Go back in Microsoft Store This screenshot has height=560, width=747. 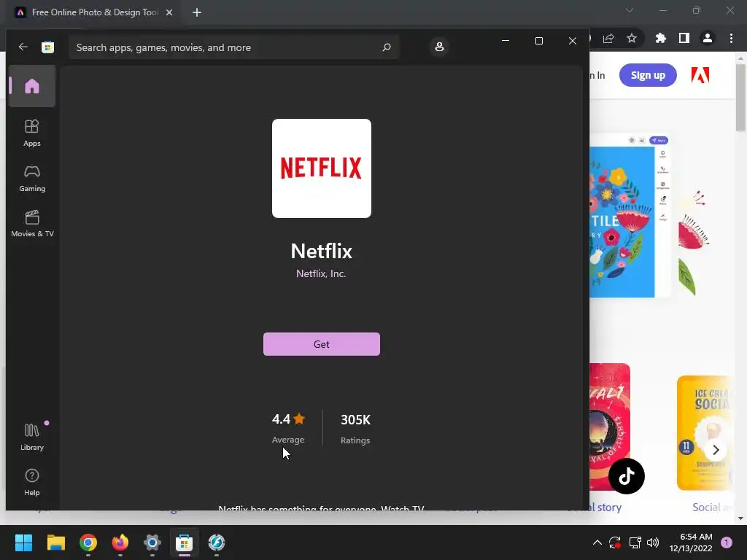tap(23, 47)
